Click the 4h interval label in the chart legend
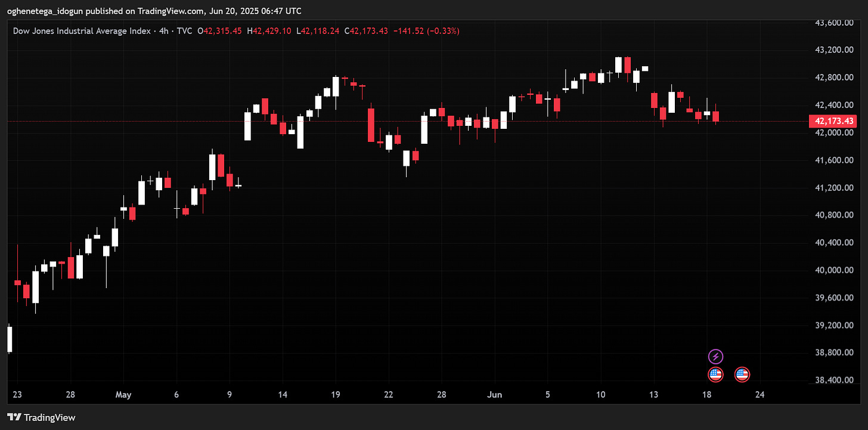 pyautogui.click(x=163, y=30)
